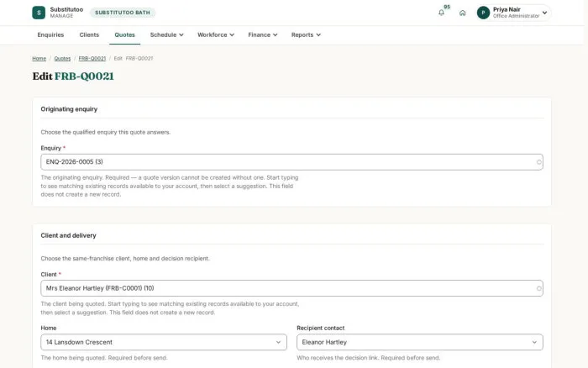Click the notification count badge 95
This screenshot has height=368, width=588.
click(447, 7)
